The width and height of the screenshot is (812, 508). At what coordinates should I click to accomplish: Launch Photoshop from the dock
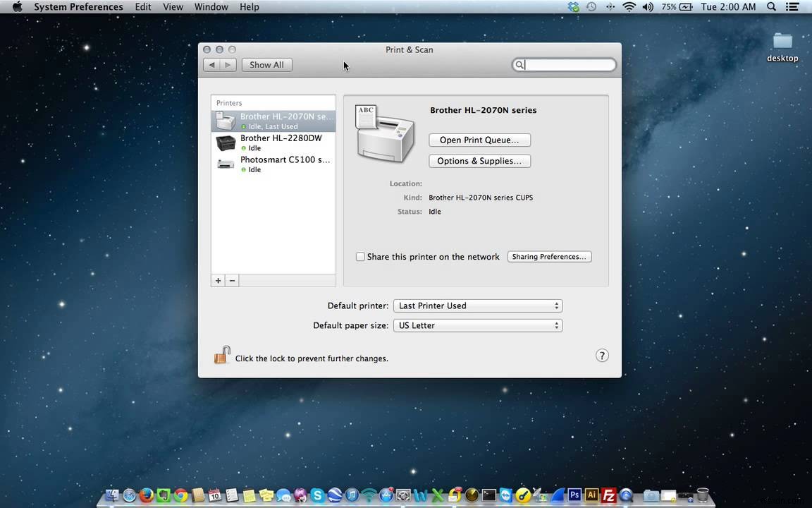[x=574, y=496]
